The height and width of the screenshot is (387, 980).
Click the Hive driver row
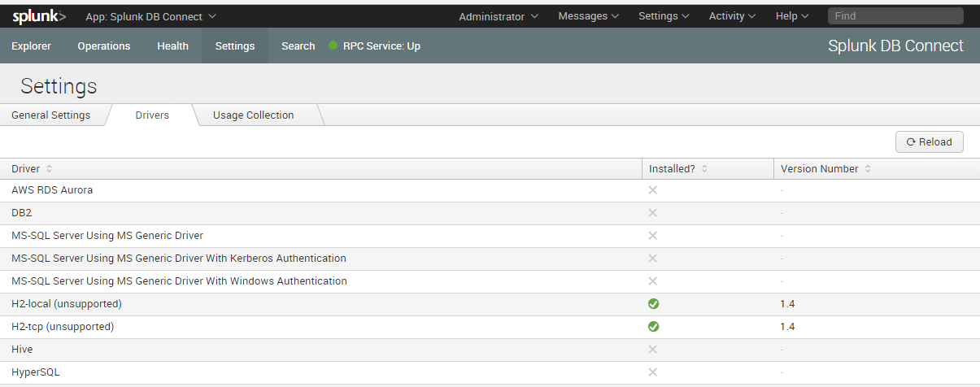(490, 350)
